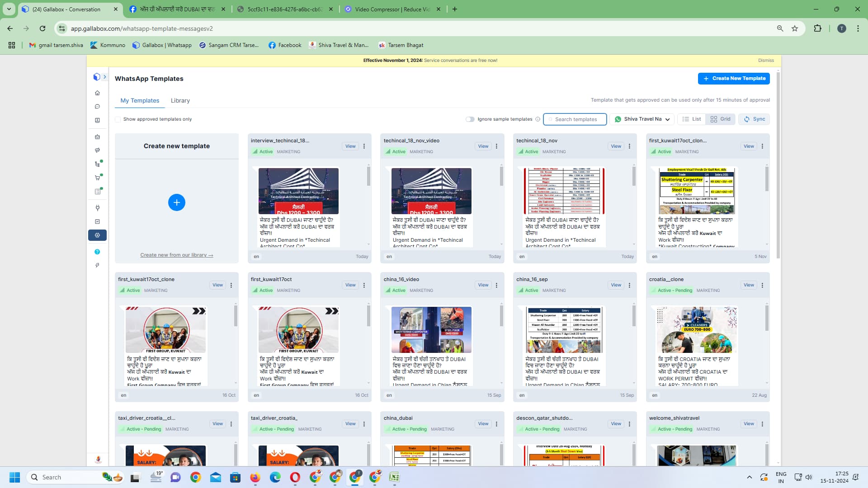The width and height of the screenshot is (868, 488).
Task: Open more options for techincal_18_nov template
Action: [629, 146]
